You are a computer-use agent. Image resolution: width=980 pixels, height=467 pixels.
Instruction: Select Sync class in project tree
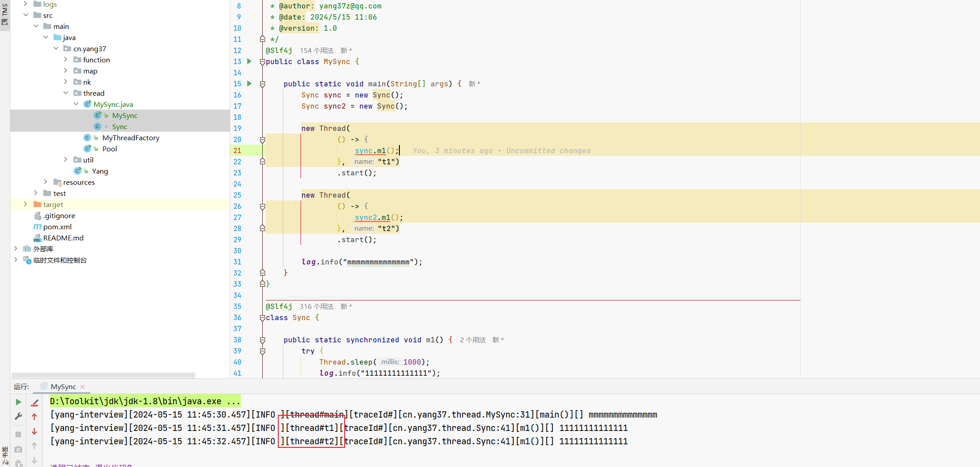coord(119,126)
